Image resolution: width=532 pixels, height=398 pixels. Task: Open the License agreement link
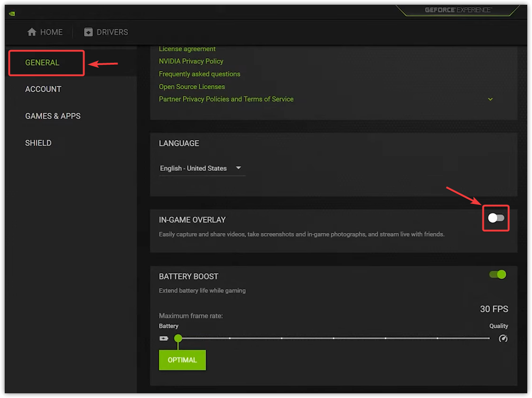(187, 49)
